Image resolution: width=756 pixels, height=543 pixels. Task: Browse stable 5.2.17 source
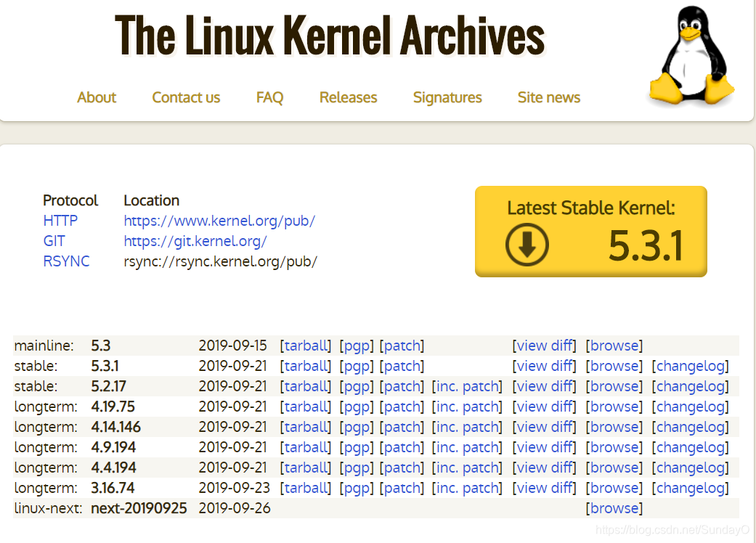click(x=614, y=386)
